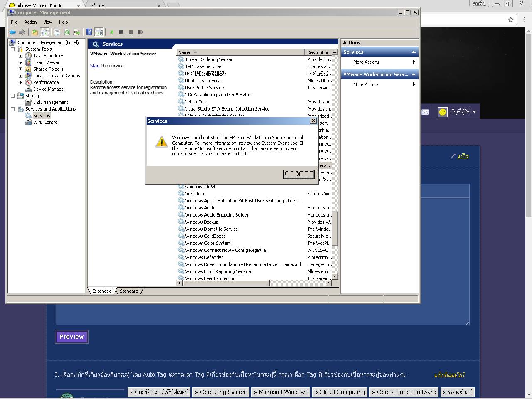Click the Export List toolbar icon
This screenshot has height=399, width=532.
coord(76,32)
